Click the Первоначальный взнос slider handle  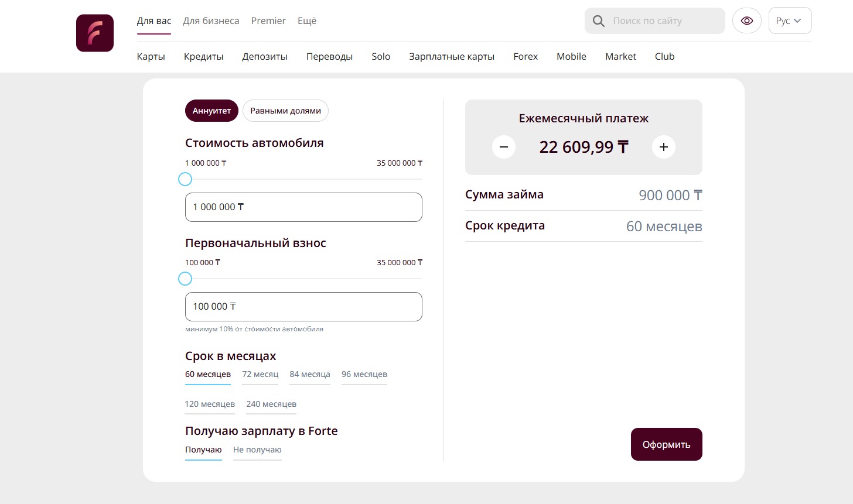(x=185, y=279)
